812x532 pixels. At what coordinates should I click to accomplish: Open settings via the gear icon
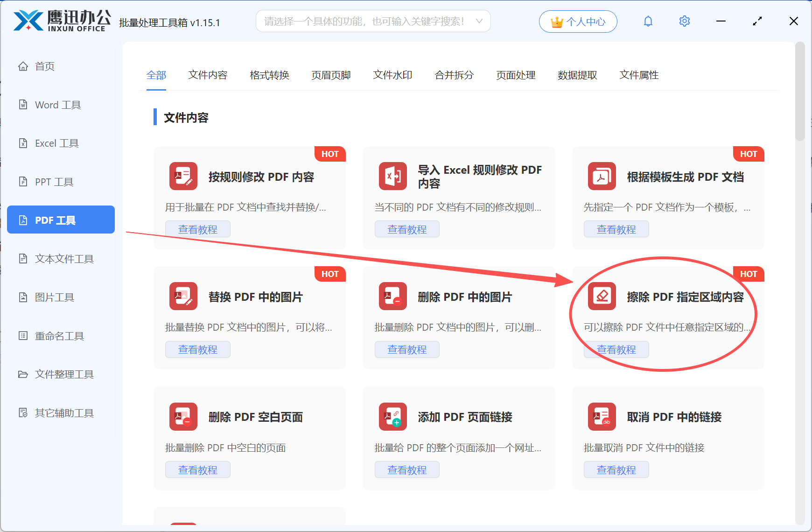(x=685, y=21)
